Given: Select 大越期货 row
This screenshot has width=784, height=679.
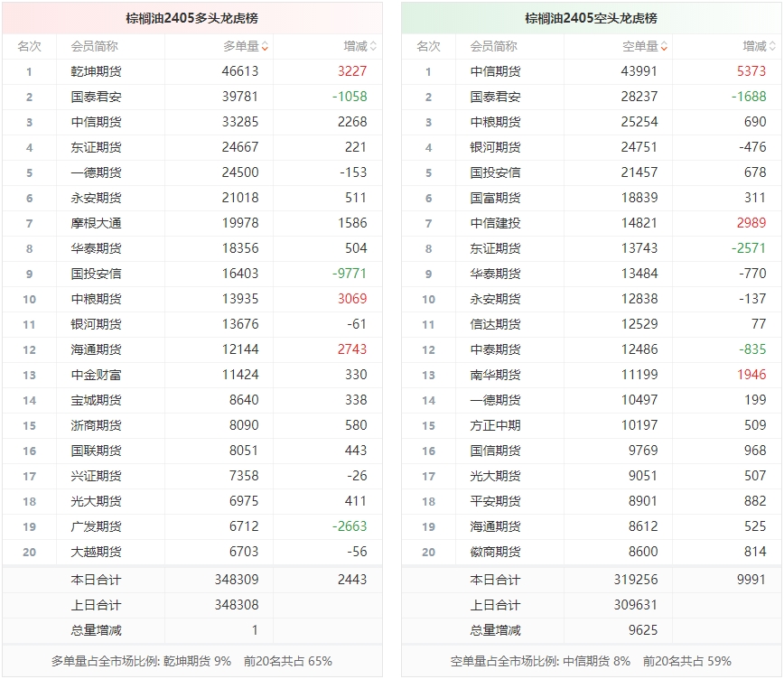Looking at the screenshot, I should 192,552.
